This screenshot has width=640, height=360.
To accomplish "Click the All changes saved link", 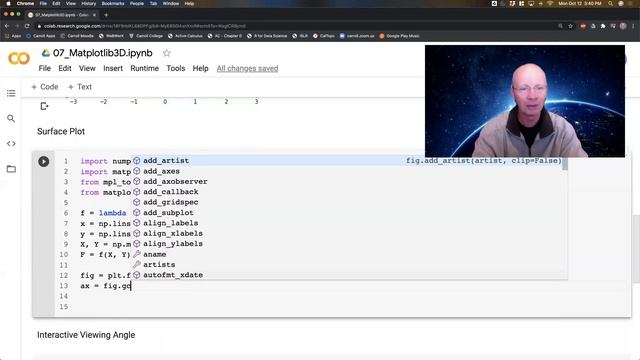I will 247,68.
